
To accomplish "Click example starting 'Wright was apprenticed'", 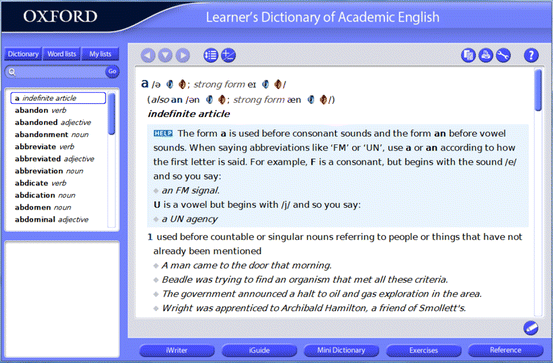I will tap(314, 308).
